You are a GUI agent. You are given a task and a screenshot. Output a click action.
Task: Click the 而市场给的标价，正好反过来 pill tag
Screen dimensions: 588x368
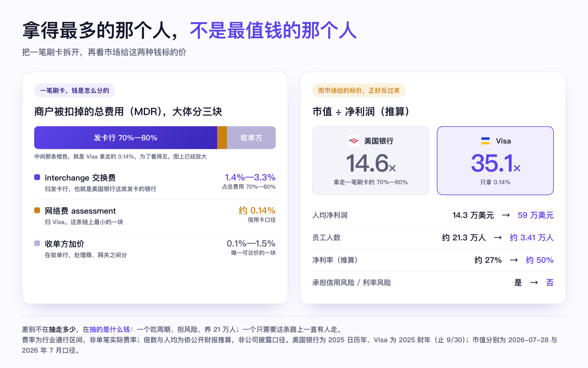pos(359,90)
